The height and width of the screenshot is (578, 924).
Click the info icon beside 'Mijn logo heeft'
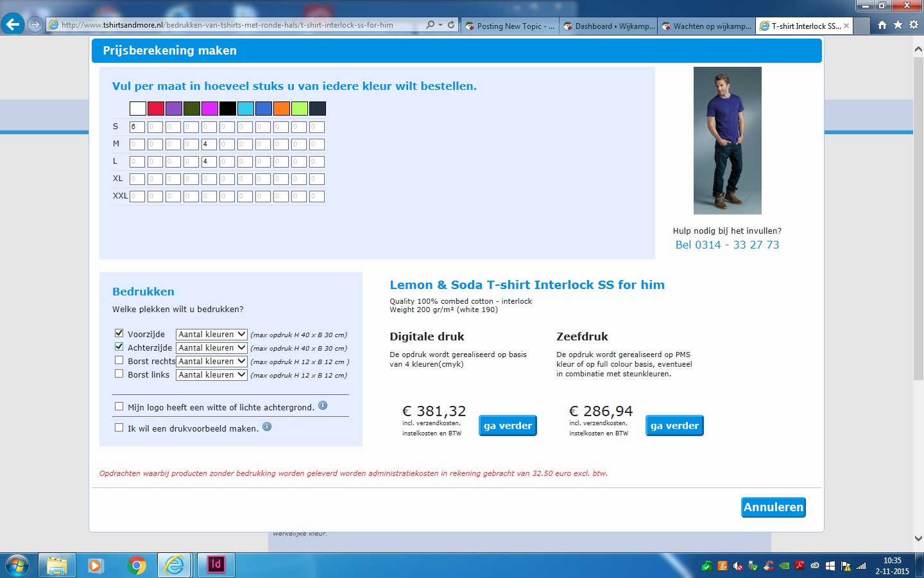pyautogui.click(x=323, y=405)
